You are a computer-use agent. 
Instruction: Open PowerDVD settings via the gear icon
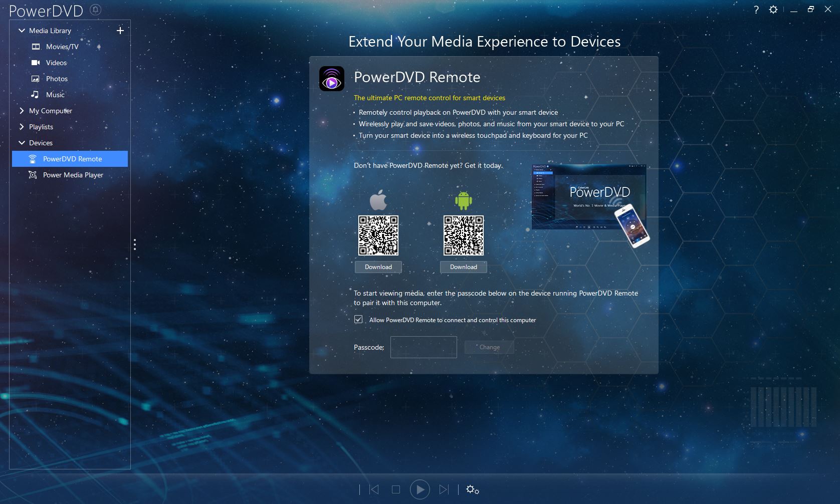pyautogui.click(x=773, y=9)
